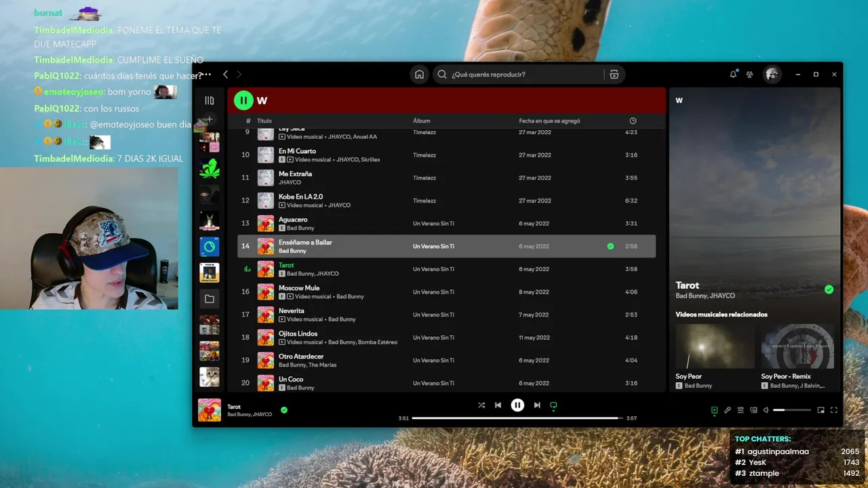Screen dimensions: 868x488
Task: Click Bomba Estéreo artist on Ojitos Lindos
Action: [378, 342]
